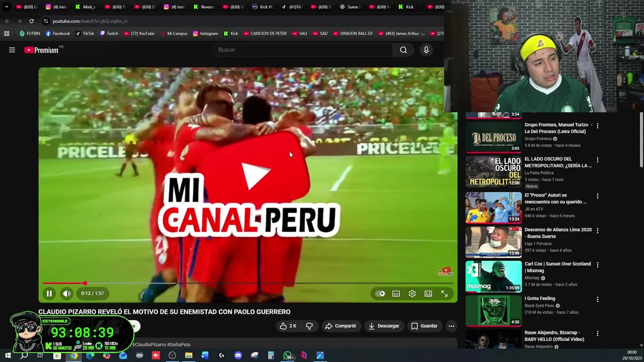Open Facebook bookmark
Image resolution: width=644 pixels, height=362 pixels.
point(58,34)
